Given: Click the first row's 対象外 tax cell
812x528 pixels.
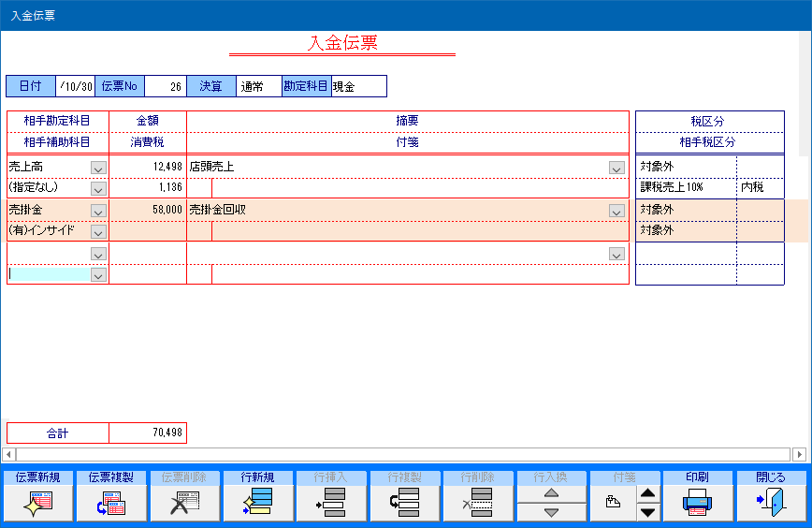Looking at the screenshot, I should [x=686, y=167].
